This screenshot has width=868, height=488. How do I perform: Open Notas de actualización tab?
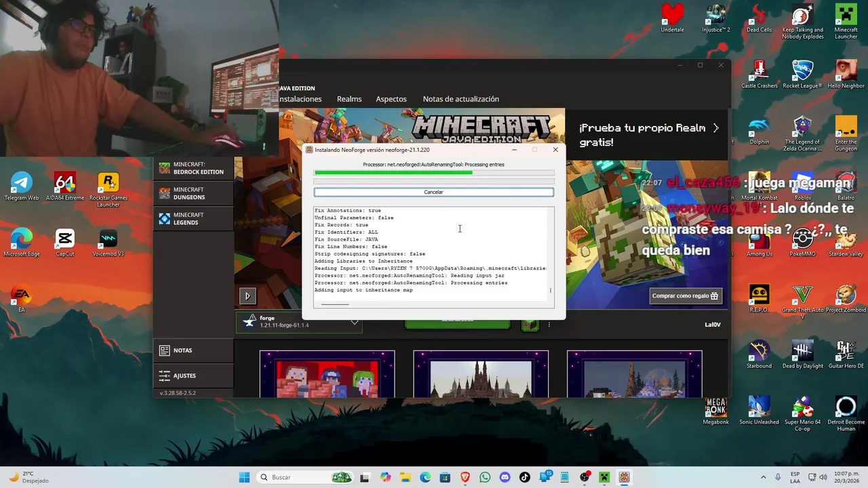461,99
